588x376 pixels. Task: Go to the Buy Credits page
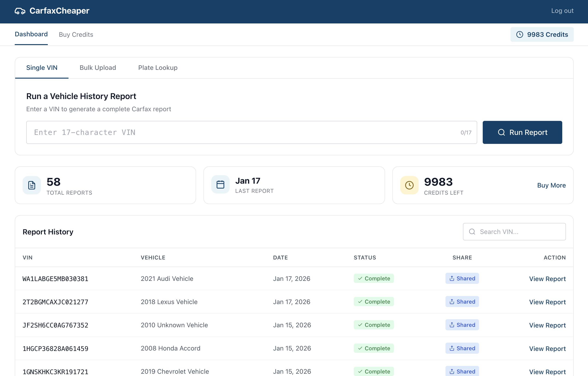click(76, 34)
